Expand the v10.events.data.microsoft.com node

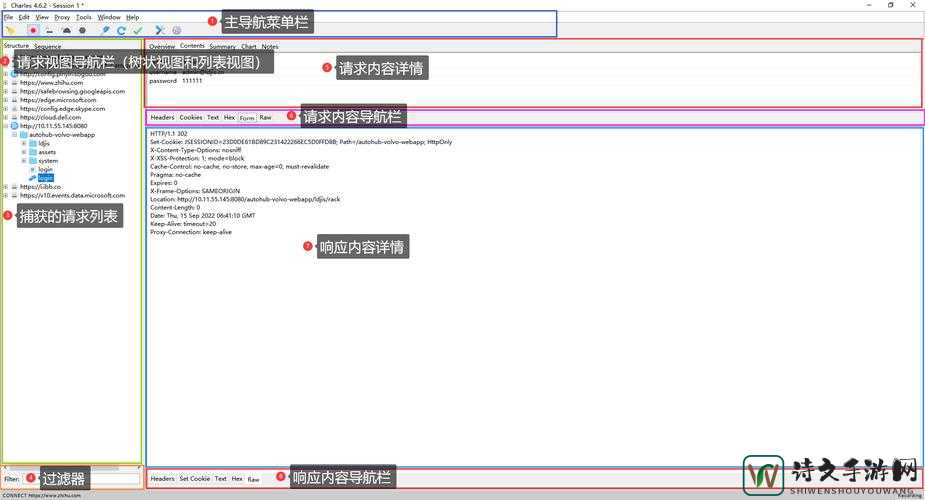click(x=6, y=195)
